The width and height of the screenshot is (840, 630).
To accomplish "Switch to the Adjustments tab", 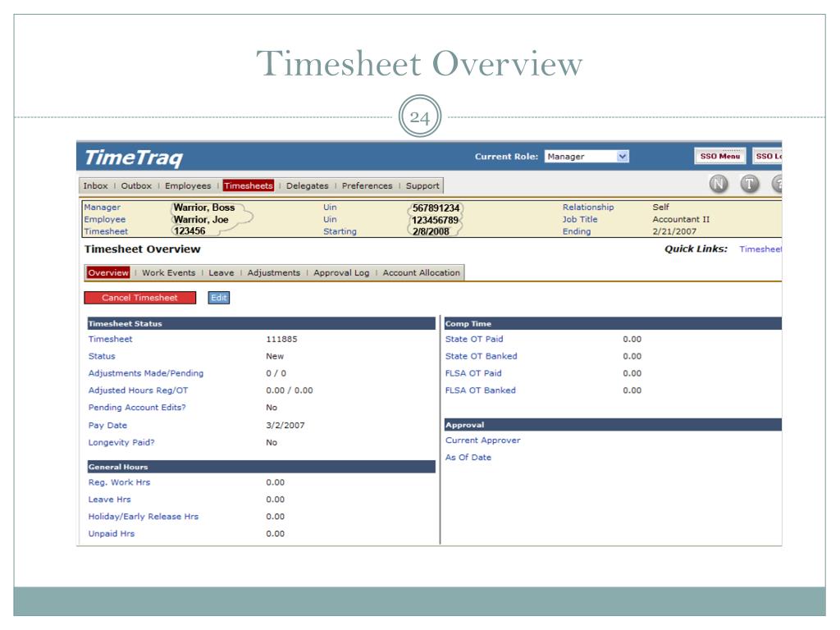I will (x=274, y=272).
